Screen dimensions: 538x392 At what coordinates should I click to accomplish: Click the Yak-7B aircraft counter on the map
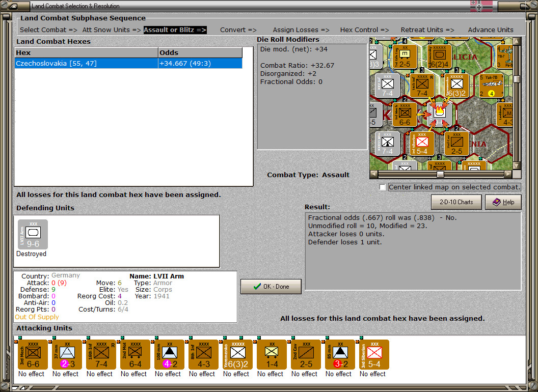(491, 85)
